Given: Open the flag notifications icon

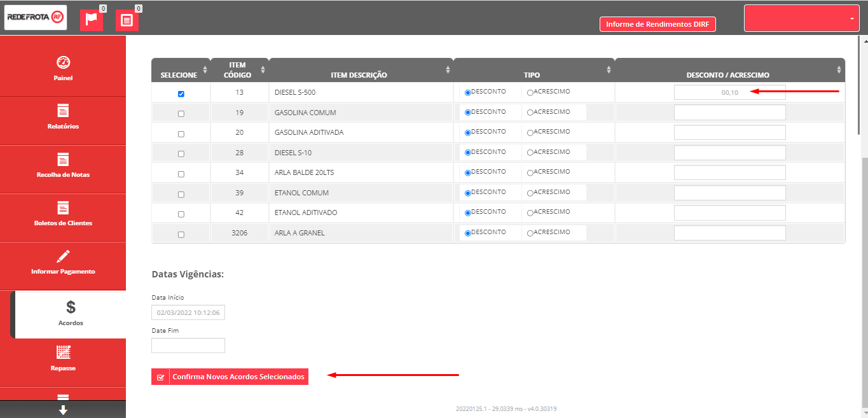Looking at the screenshot, I should pos(91,20).
